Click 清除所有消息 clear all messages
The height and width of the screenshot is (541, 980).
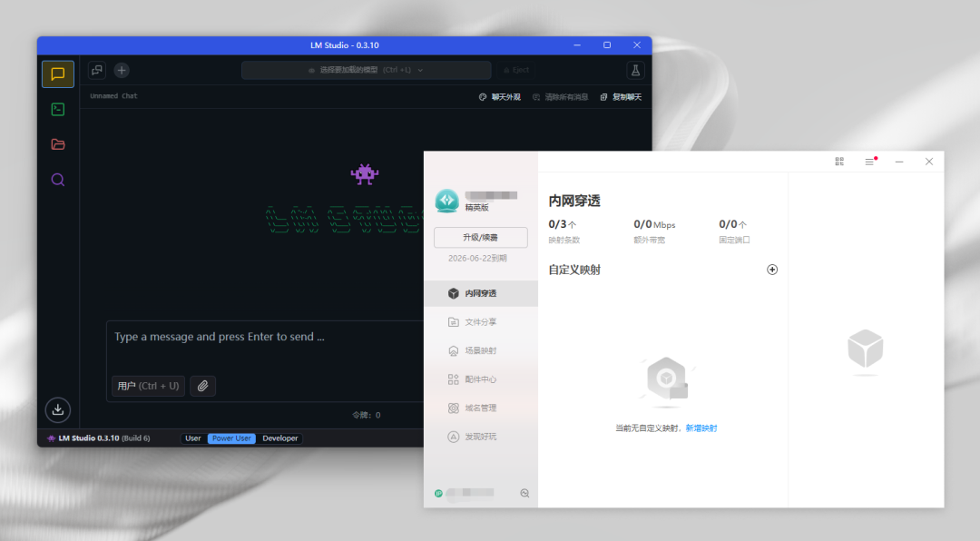[560, 97]
